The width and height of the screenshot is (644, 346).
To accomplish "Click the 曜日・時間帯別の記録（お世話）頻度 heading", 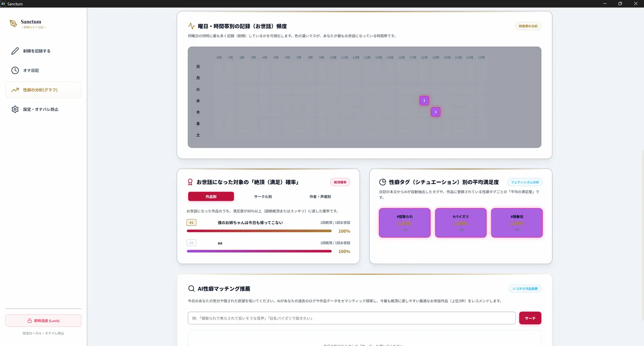I will 242,26.
